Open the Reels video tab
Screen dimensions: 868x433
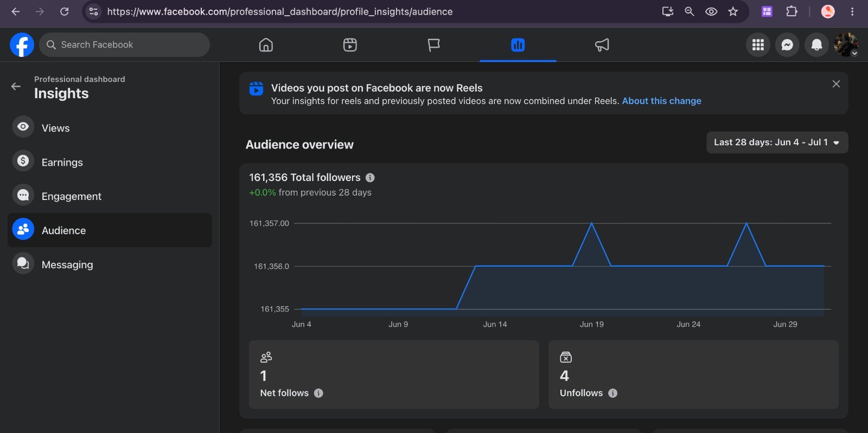coord(350,45)
